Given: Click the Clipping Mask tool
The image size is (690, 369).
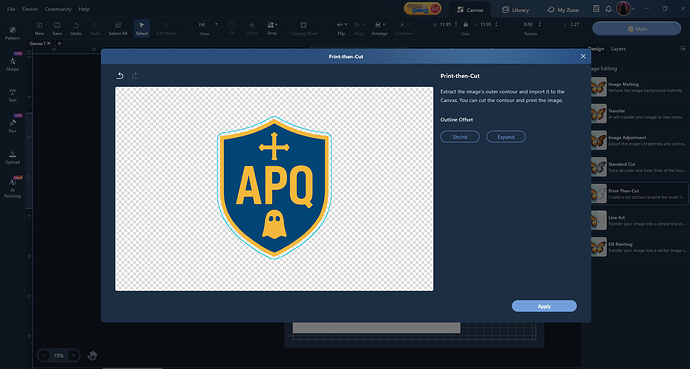Looking at the screenshot, I should point(303,29).
